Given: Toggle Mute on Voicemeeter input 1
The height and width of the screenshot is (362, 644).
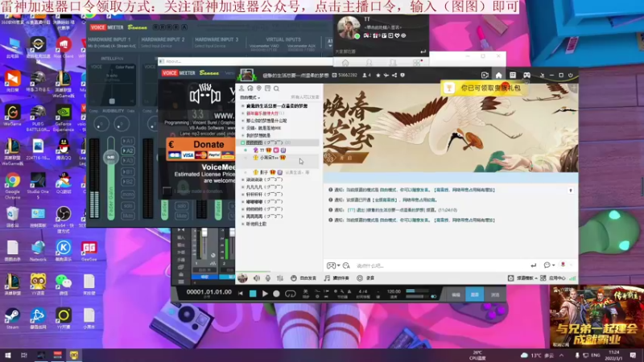Looking at the screenshot, I should (128, 216).
